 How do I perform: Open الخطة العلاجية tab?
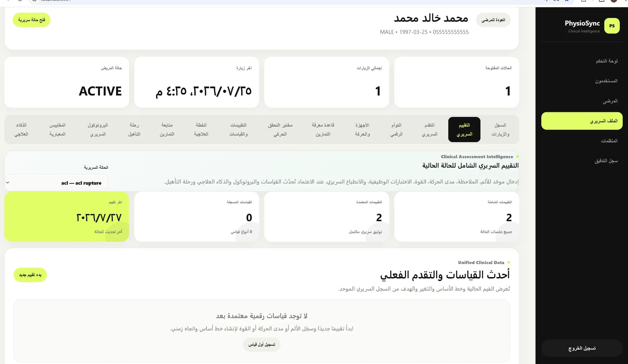(x=201, y=130)
